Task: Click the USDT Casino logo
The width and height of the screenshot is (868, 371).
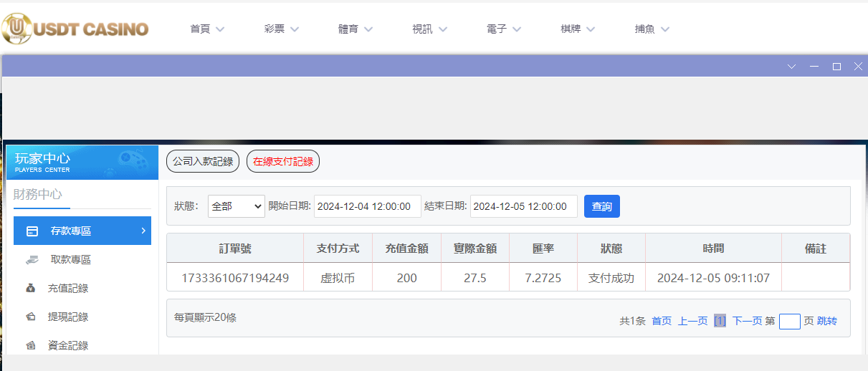Action: [75, 29]
